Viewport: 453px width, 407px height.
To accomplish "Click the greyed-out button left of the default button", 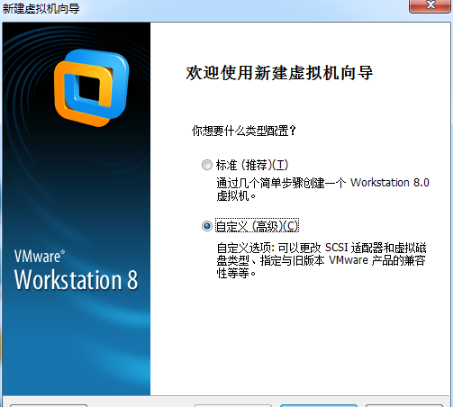I will pyautogui.click(x=233, y=405).
